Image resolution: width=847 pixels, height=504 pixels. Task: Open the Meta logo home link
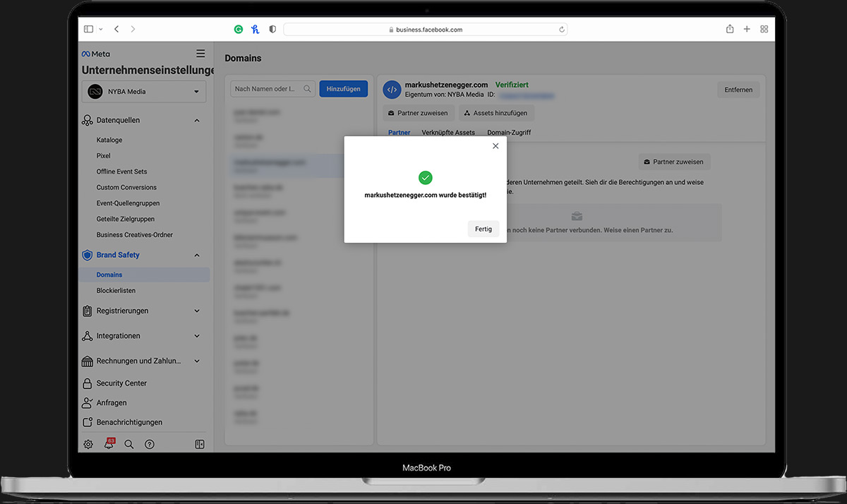(x=96, y=54)
